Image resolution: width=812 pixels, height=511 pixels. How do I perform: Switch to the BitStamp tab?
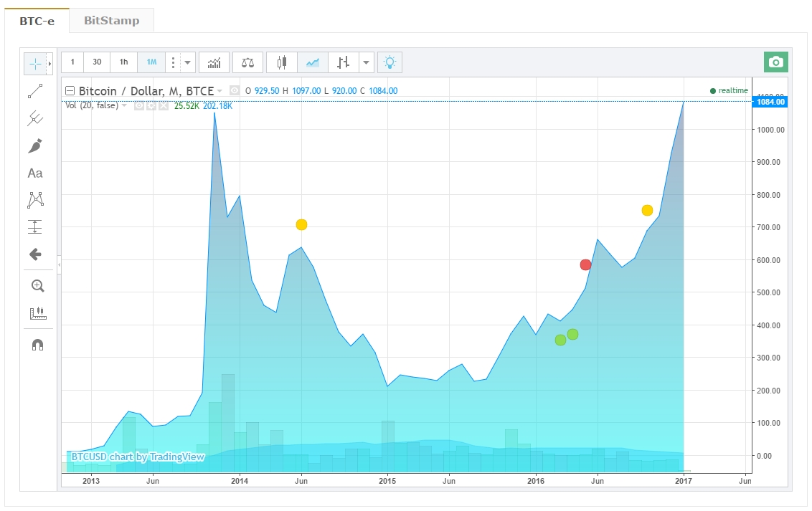[111, 21]
